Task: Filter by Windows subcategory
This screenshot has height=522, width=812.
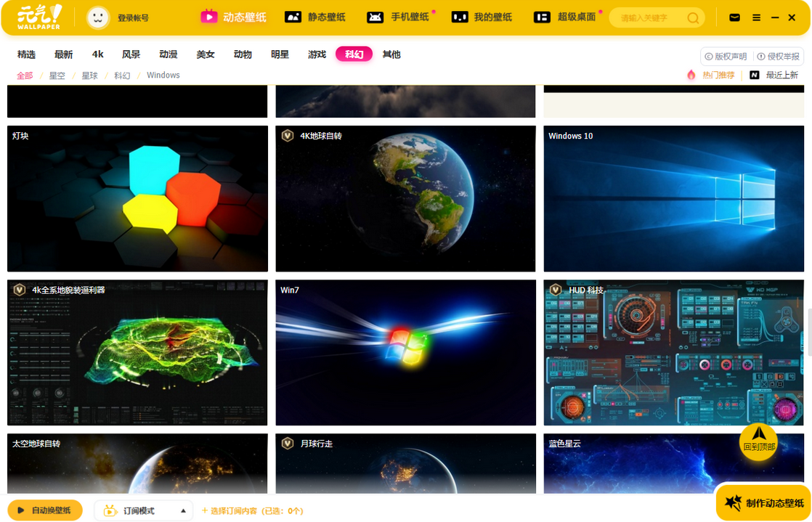Action: click(163, 75)
